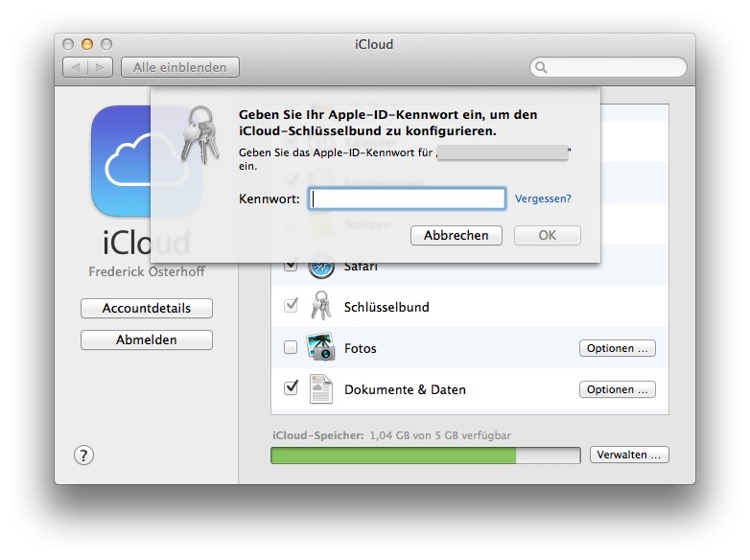The image size is (750, 560).
Task: Click the Safari compass icon
Action: click(321, 267)
